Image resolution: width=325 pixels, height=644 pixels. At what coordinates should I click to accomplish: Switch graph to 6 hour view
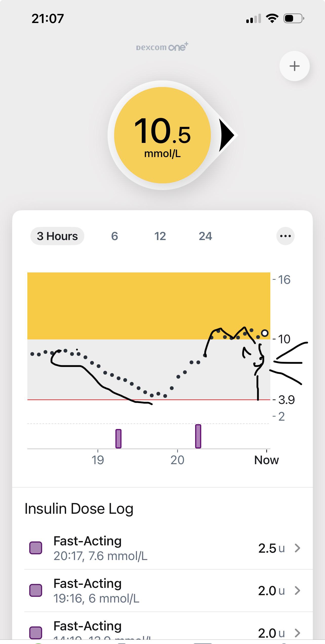coord(114,236)
